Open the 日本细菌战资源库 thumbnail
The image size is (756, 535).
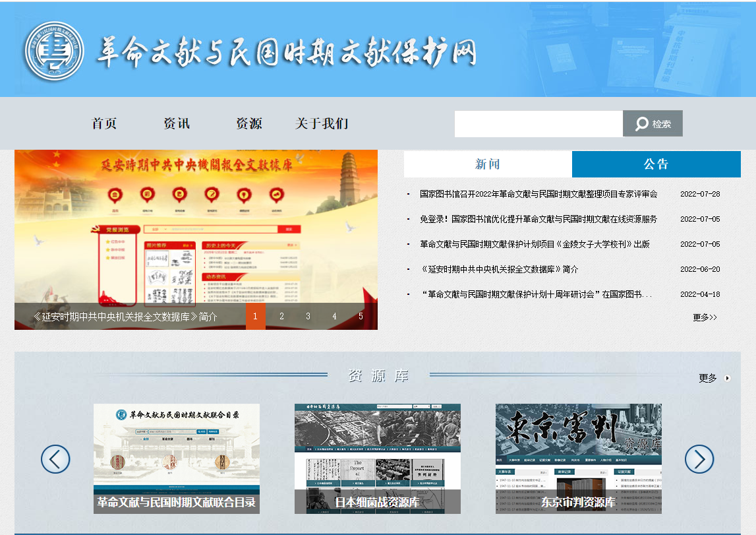(377, 458)
